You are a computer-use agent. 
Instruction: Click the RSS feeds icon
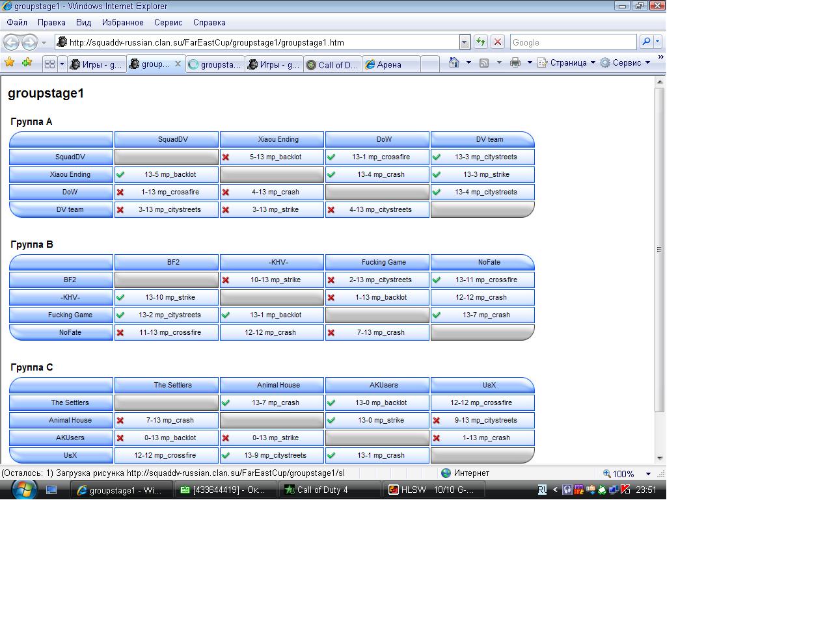[484, 62]
